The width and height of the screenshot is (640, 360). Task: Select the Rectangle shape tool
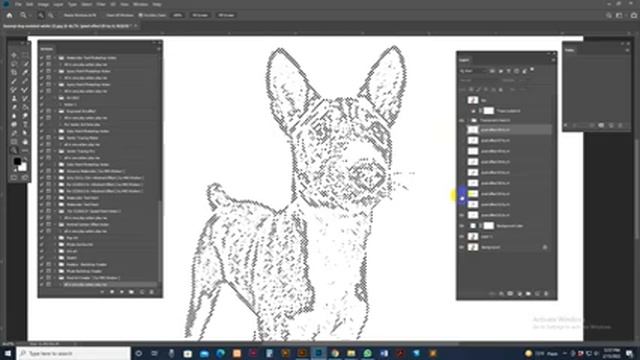(x=14, y=142)
